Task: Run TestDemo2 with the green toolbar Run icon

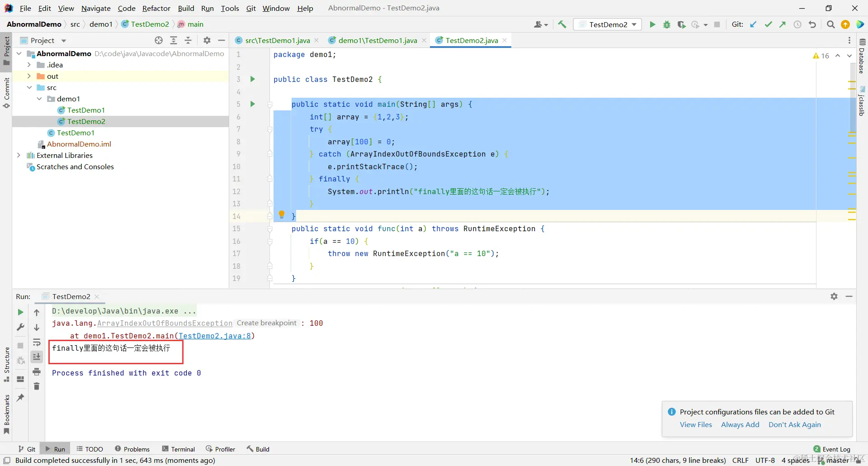Action: (652, 24)
